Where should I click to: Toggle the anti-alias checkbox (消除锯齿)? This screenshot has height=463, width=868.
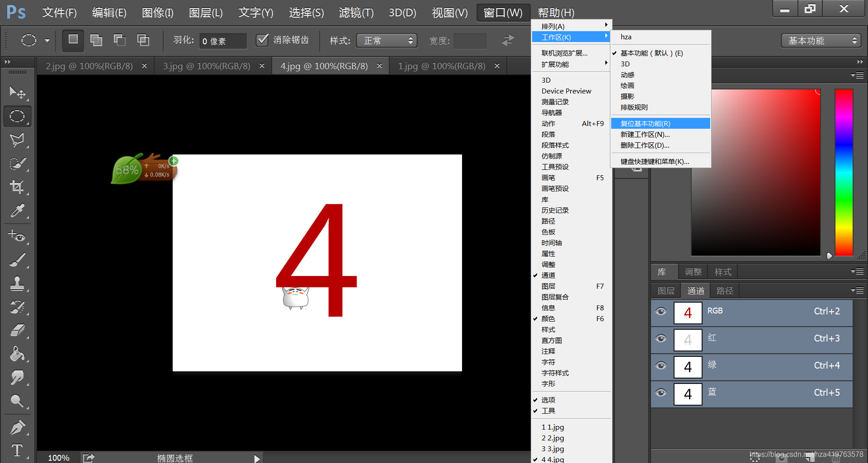(x=262, y=40)
